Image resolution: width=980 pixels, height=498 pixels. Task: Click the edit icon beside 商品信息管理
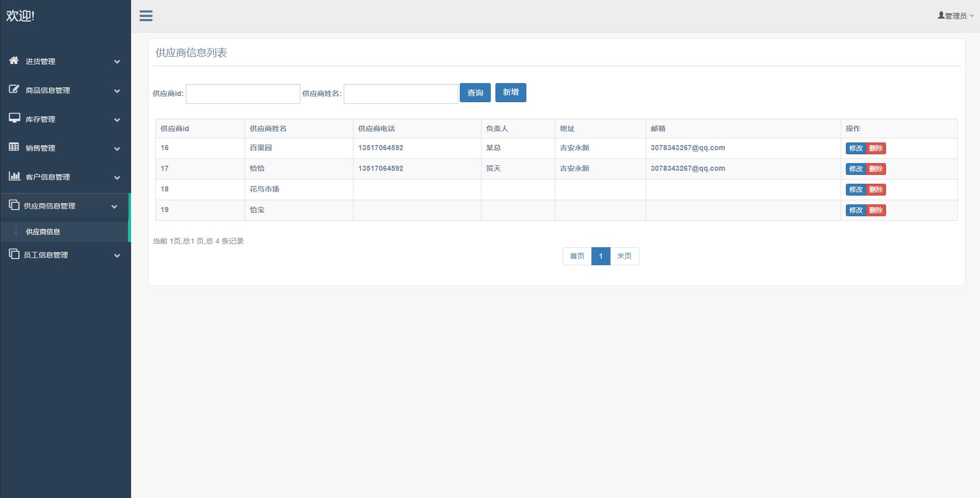14,89
